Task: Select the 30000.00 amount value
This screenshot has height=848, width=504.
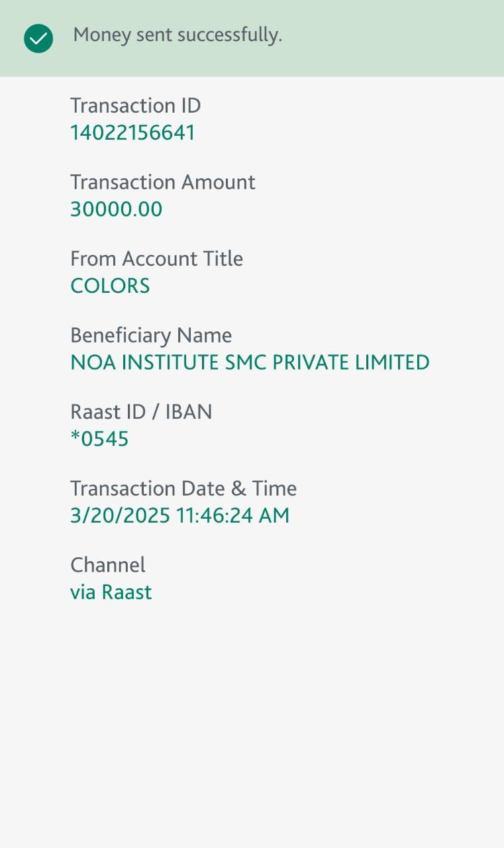Action: click(116, 209)
